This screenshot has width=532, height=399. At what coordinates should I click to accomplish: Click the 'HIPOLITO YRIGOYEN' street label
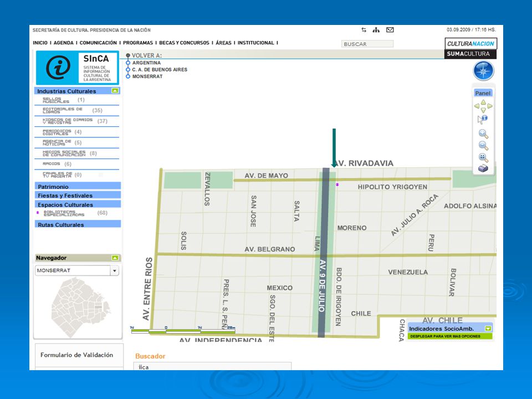pyautogui.click(x=392, y=187)
